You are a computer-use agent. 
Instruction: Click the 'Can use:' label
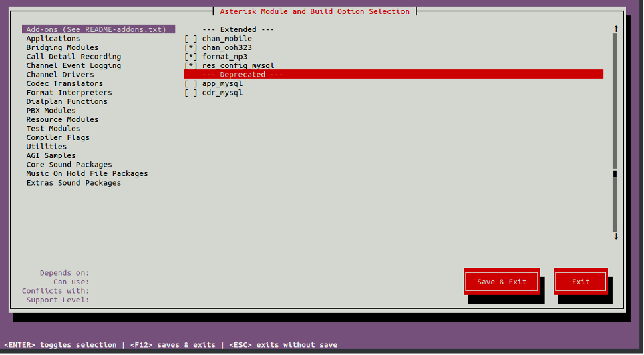pos(71,282)
